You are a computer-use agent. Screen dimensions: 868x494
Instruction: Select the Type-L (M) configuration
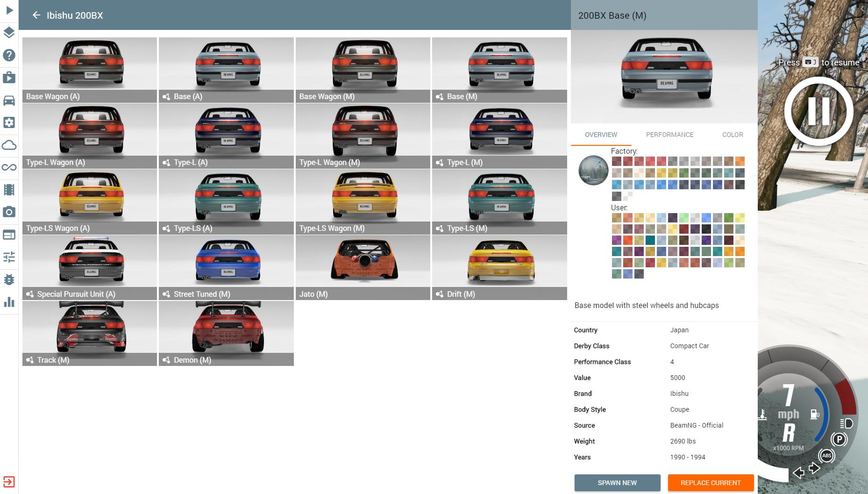click(499, 136)
